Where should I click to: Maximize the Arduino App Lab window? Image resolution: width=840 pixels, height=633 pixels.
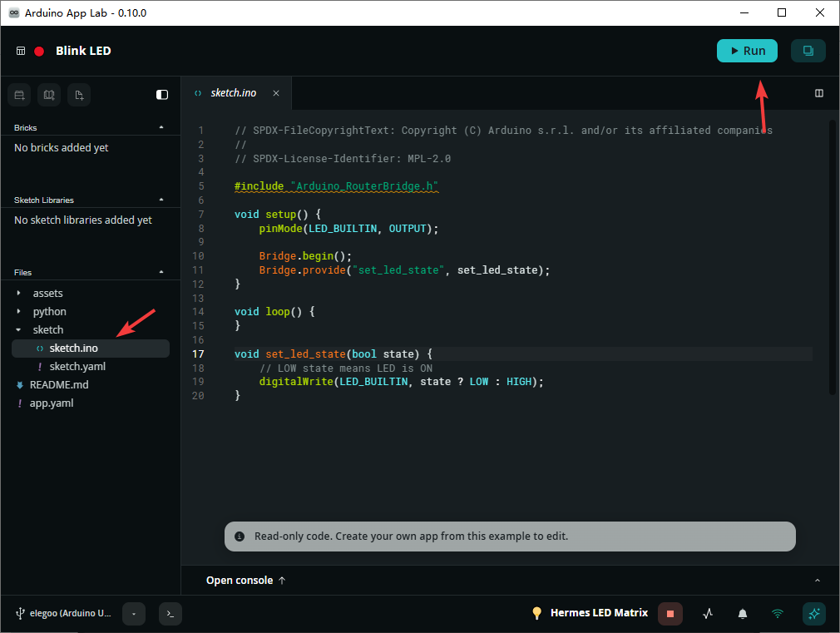pos(782,12)
